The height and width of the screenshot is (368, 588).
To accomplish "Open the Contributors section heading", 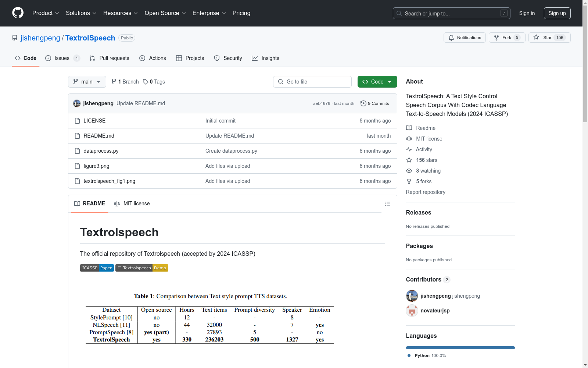I will 428,279.
